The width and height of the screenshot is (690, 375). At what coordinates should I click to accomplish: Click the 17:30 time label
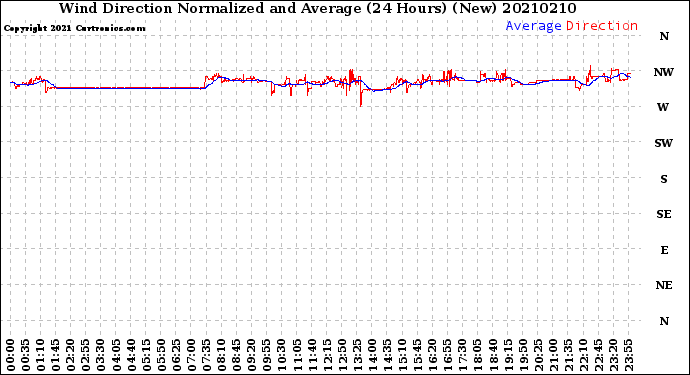point(462,355)
